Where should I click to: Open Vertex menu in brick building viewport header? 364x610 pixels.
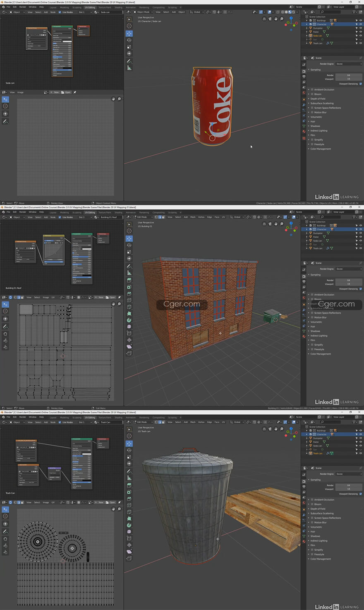(x=201, y=217)
